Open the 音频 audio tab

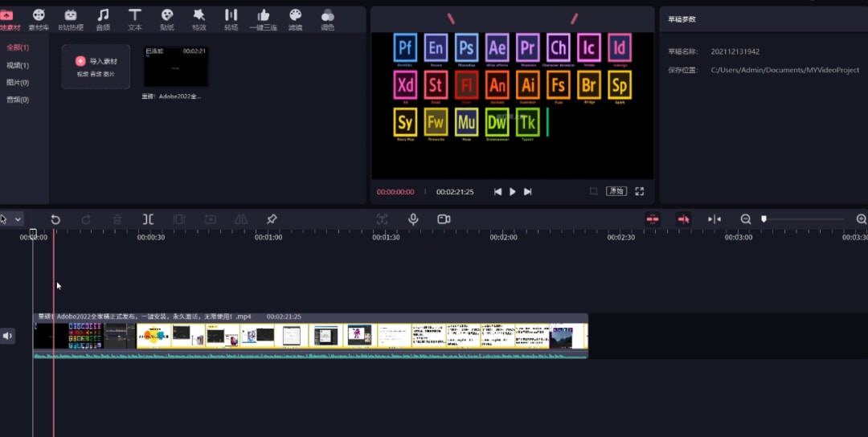pos(103,20)
